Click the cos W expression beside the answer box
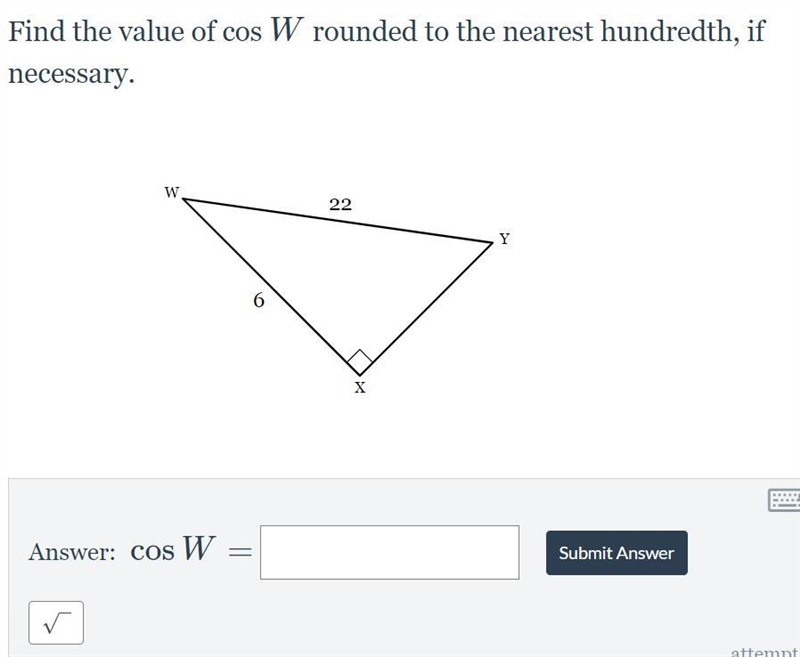This screenshot has width=800, height=657. (x=173, y=549)
